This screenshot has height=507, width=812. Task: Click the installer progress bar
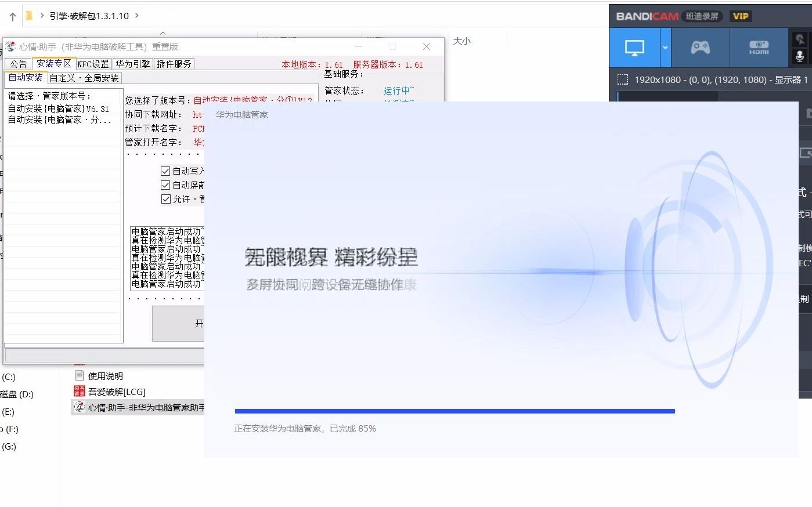tap(455, 411)
